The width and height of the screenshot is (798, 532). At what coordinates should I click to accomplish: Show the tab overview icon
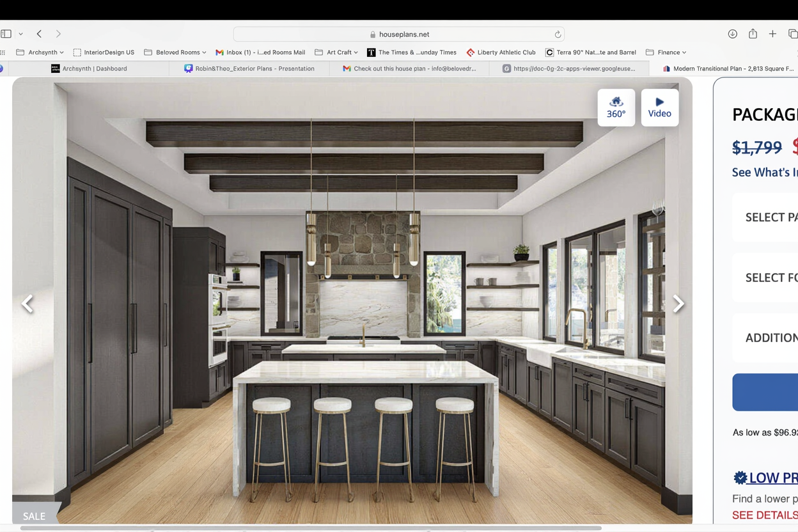[x=792, y=34]
